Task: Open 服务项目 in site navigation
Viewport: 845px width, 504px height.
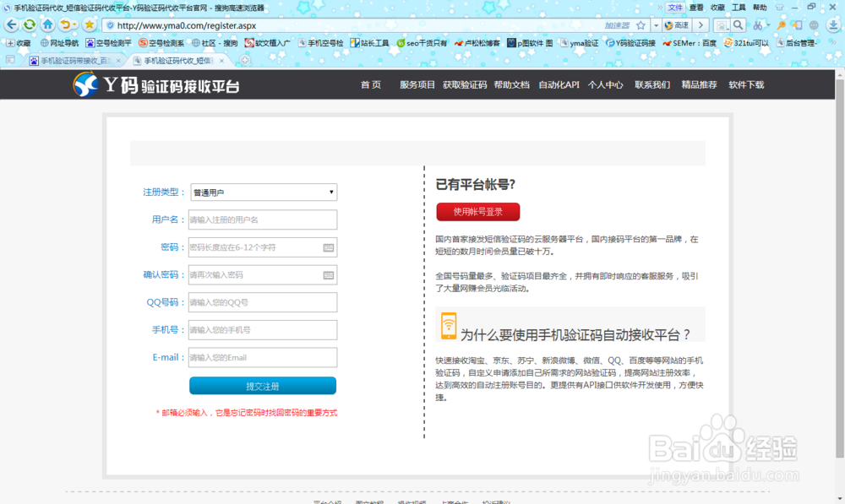Action: pos(417,84)
